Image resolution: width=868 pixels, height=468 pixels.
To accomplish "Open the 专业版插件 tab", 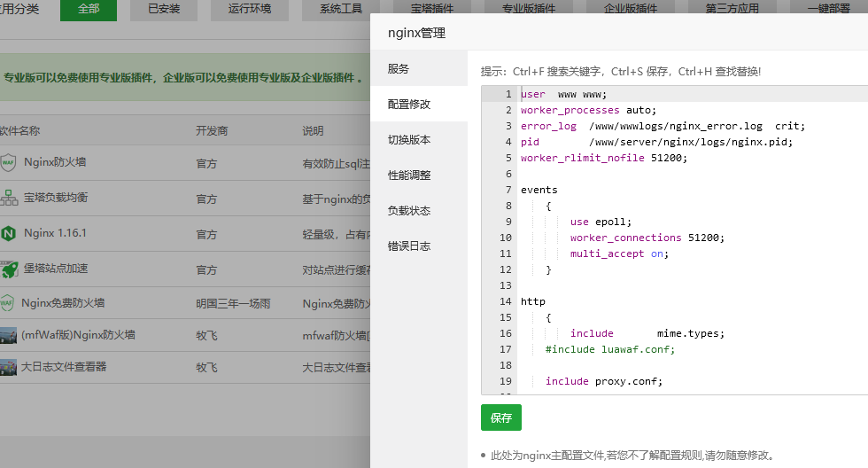I will tap(529, 7).
